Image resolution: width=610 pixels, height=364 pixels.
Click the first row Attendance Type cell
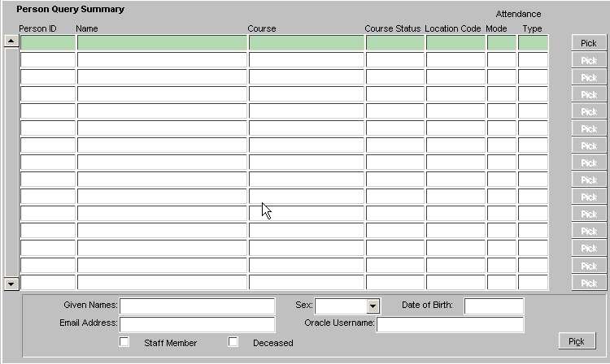(533, 43)
